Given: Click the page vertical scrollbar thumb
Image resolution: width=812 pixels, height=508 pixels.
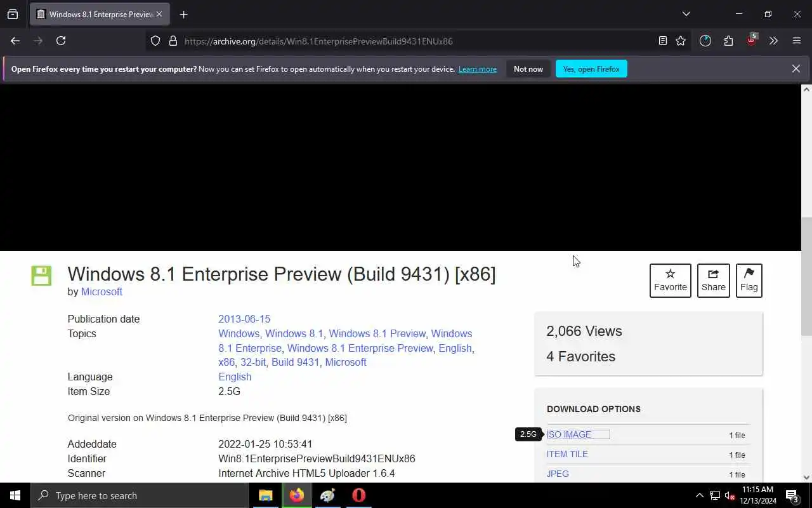Looking at the screenshot, I should 806,277.
